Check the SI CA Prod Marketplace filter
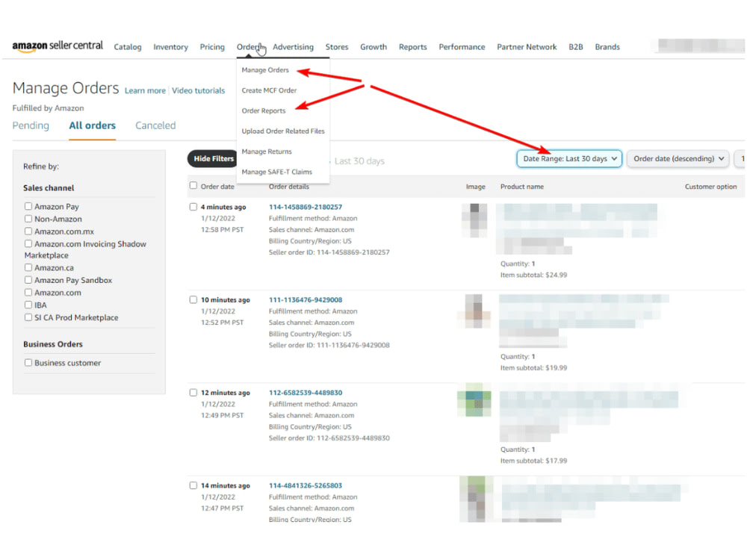This screenshot has width=747, height=560. [x=28, y=317]
